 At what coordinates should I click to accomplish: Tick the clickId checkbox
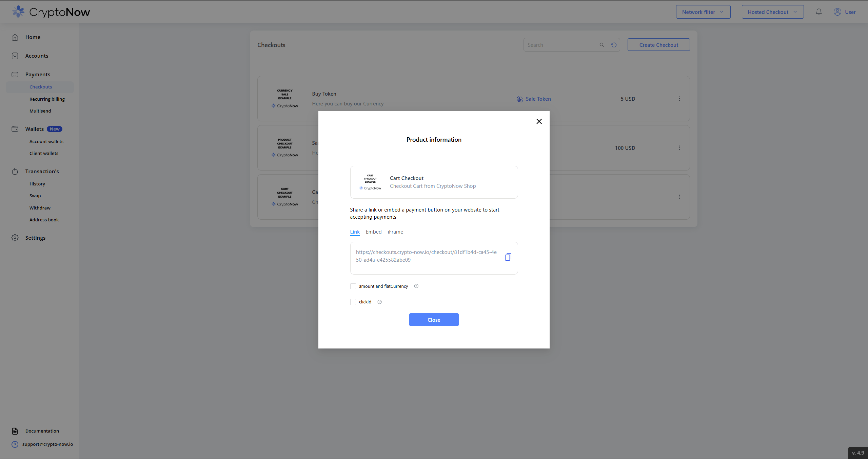(353, 302)
